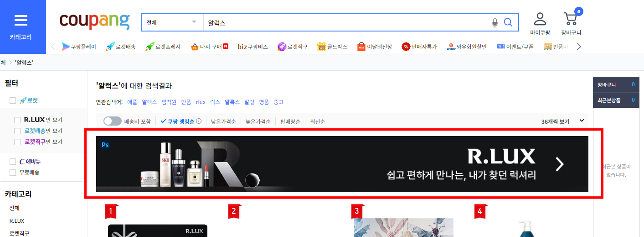
Task: Open 판매자특가 shortcut
Action: pos(419,47)
